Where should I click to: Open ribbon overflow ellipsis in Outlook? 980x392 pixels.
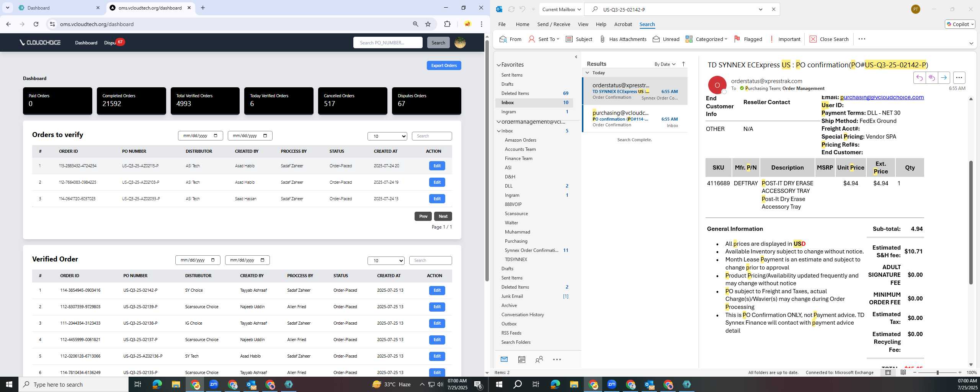(x=862, y=39)
